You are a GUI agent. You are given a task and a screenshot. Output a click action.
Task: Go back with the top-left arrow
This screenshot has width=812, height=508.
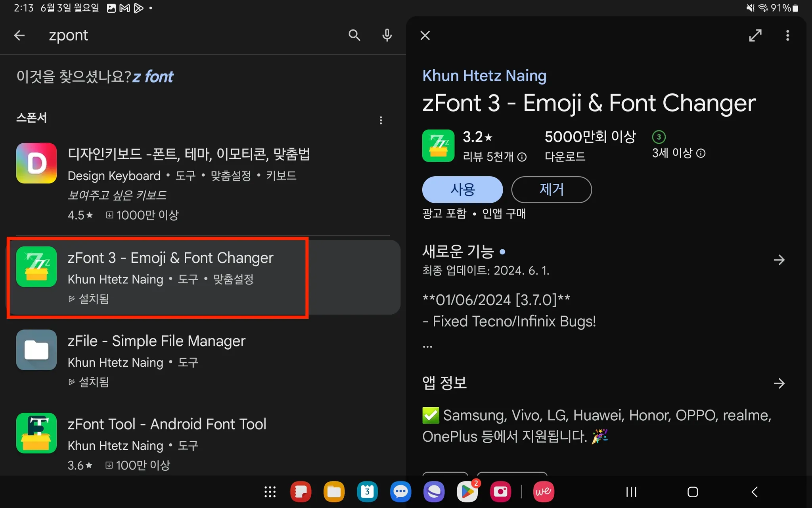19,35
